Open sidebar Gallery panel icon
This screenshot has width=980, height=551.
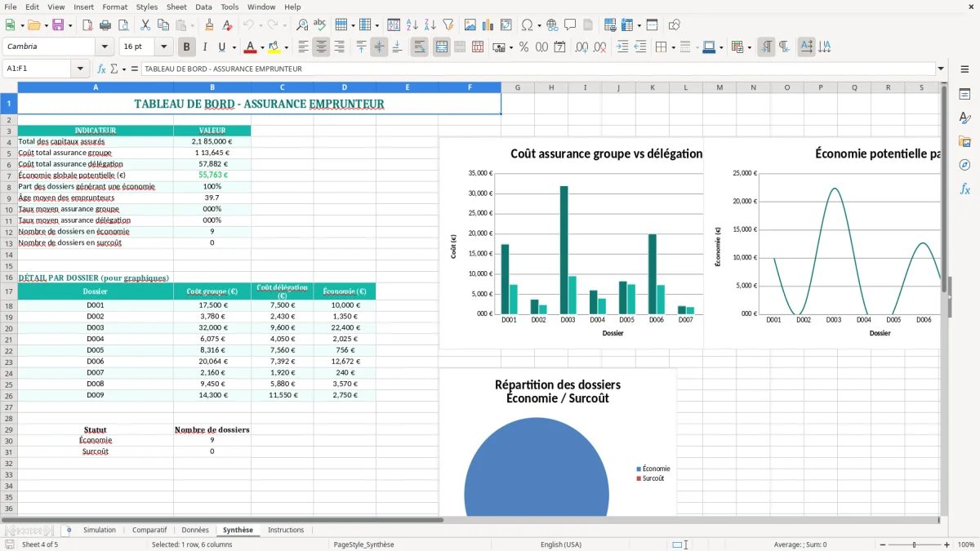(x=964, y=141)
